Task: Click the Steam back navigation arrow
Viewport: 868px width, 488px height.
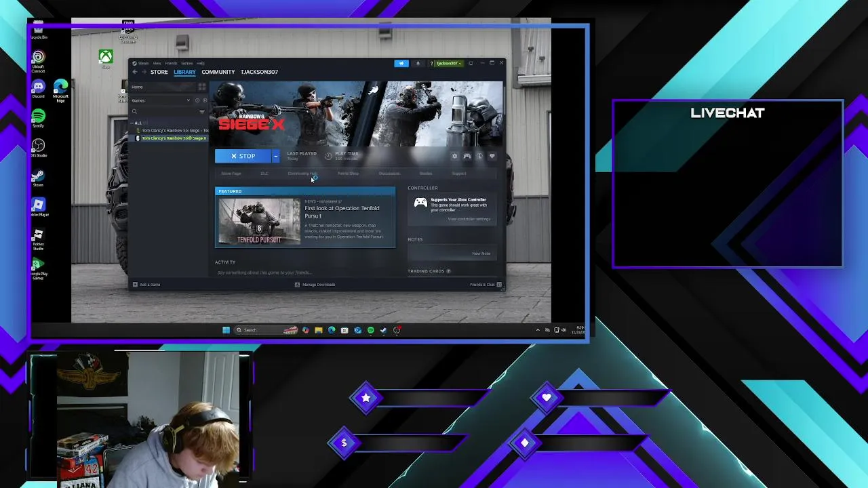Action: click(135, 72)
